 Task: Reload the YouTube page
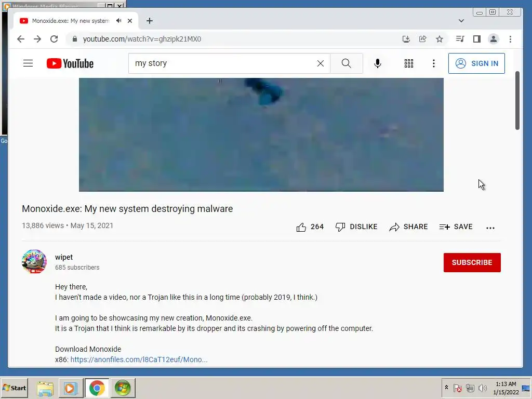(x=54, y=39)
